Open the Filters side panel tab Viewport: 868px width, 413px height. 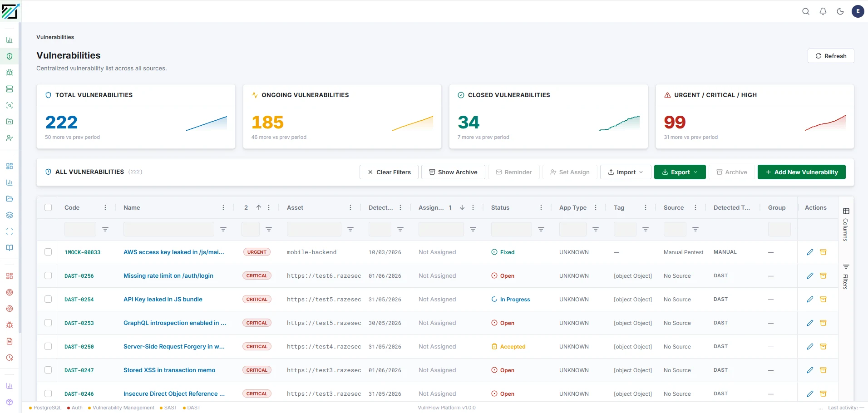click(846, 276)
